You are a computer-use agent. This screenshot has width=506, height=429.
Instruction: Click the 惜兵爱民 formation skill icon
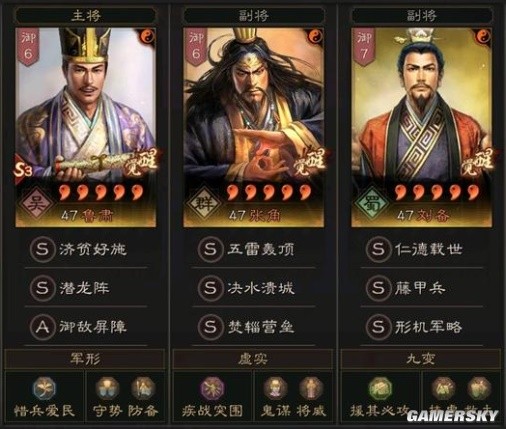click(x=44, y=388)
